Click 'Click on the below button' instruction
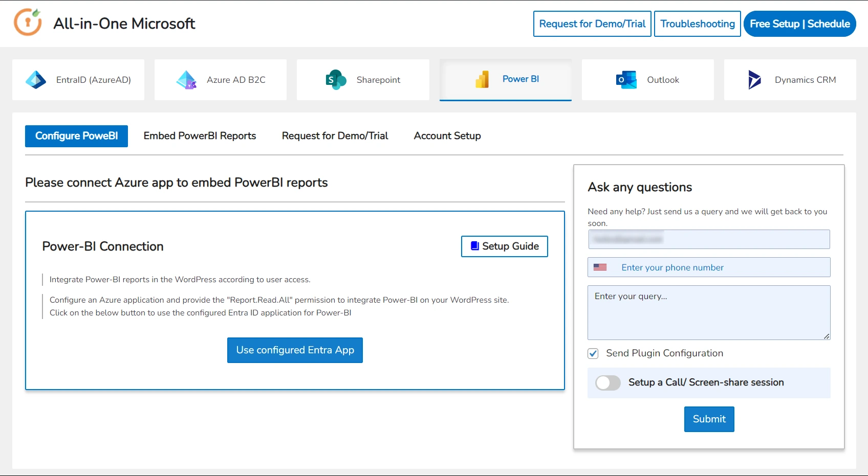The image size is (868, 476). click(201, 313)
